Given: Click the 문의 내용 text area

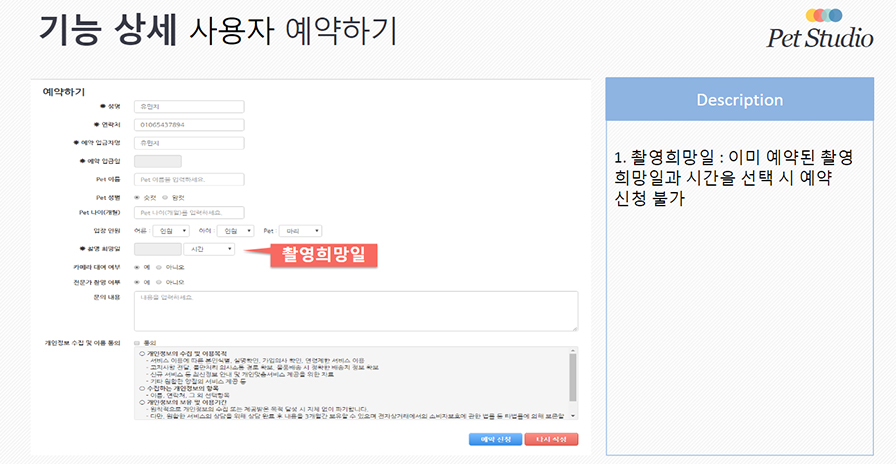Looking at the screenshot, I should point(355,310).
